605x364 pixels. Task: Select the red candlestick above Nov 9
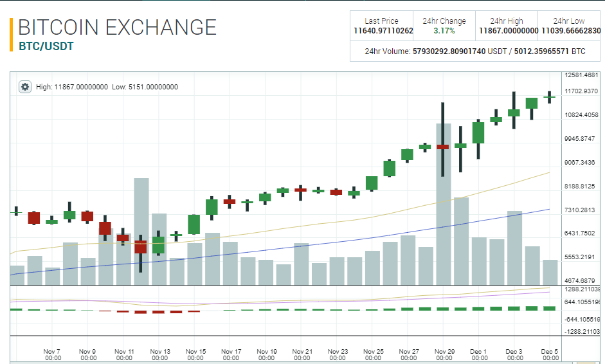(87, 217)
